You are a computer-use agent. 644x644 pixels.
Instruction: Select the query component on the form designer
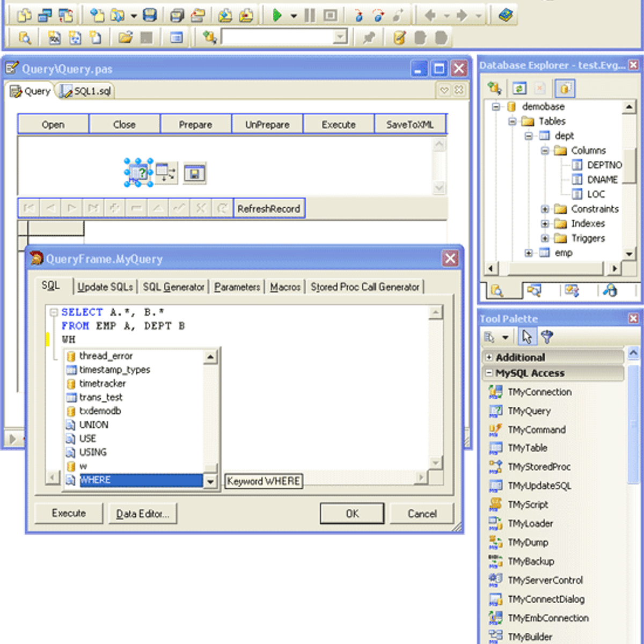(x=139, y=173)
